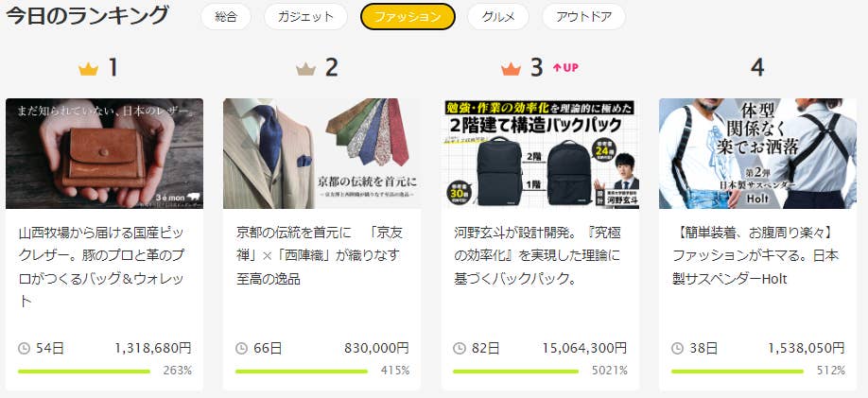Screen dimensions: 868x398
Task: Click the orange crown icon for rank 3
Action: pyautogui.click(x=511, y=69)
